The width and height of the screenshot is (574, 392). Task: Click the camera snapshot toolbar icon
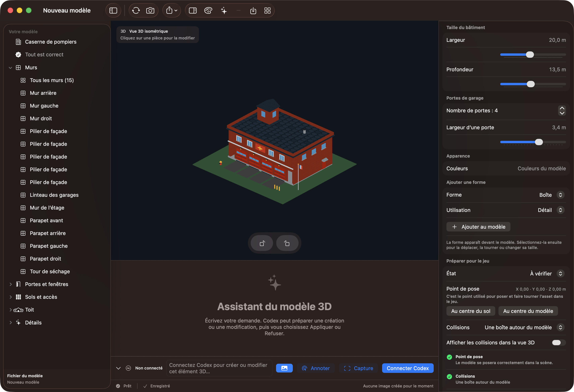[150, 11]
